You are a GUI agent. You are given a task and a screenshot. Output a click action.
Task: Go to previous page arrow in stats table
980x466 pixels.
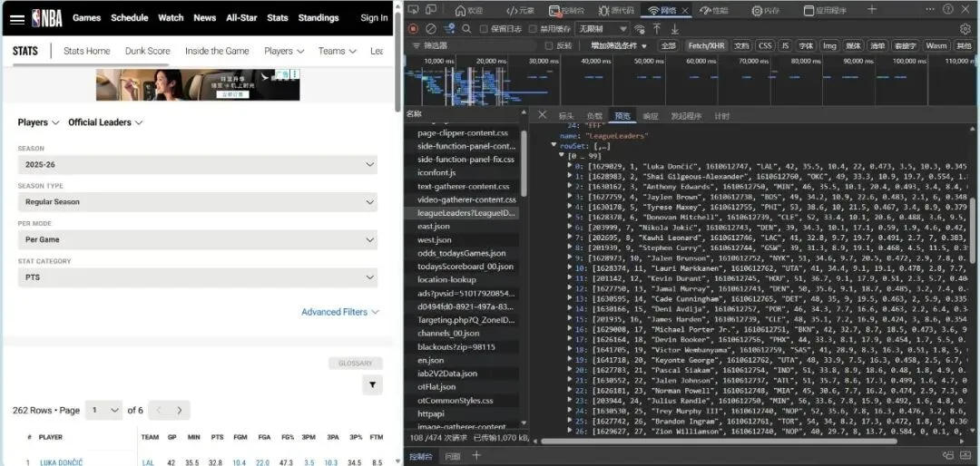(159, 411)
